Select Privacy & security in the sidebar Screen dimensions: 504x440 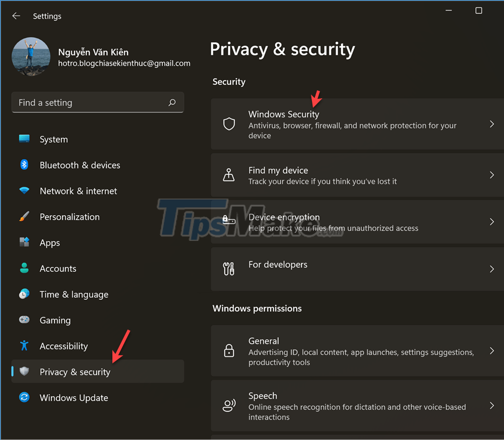(x=75, y=371)
